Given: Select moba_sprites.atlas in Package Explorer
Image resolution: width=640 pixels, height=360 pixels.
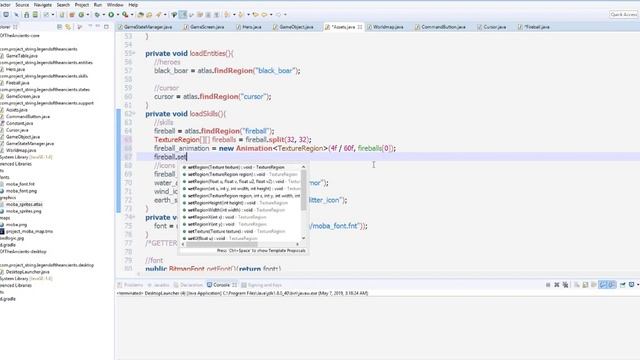Looking at the screenshot, I should (x=24, y=204).
